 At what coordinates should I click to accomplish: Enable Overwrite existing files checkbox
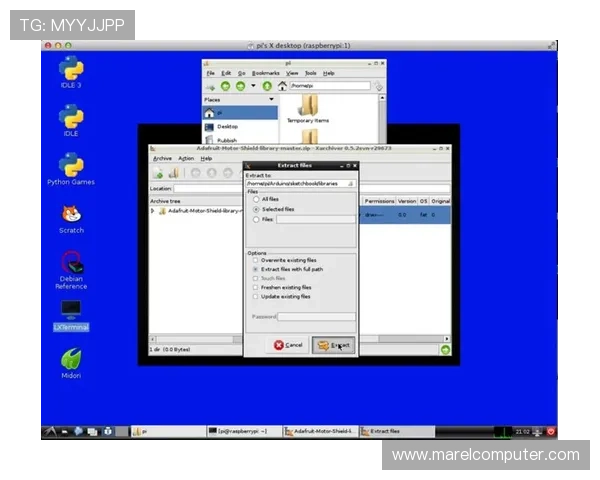[255, 260]
